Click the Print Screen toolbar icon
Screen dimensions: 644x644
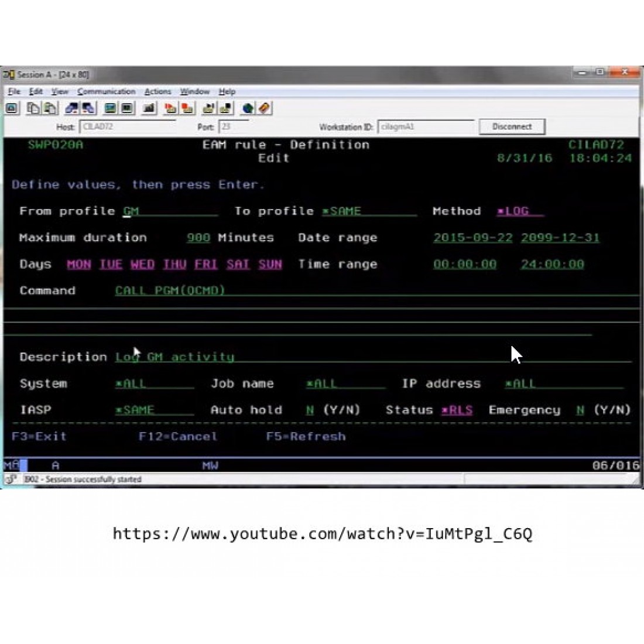click(x=12, y=108)
